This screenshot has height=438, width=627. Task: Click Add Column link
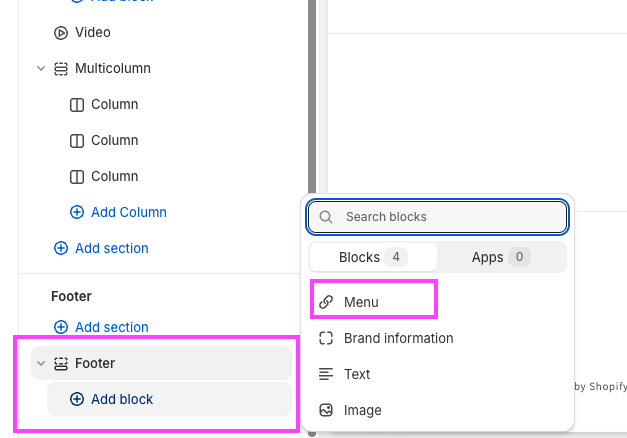pyautogui.click(x=118, y=212)
